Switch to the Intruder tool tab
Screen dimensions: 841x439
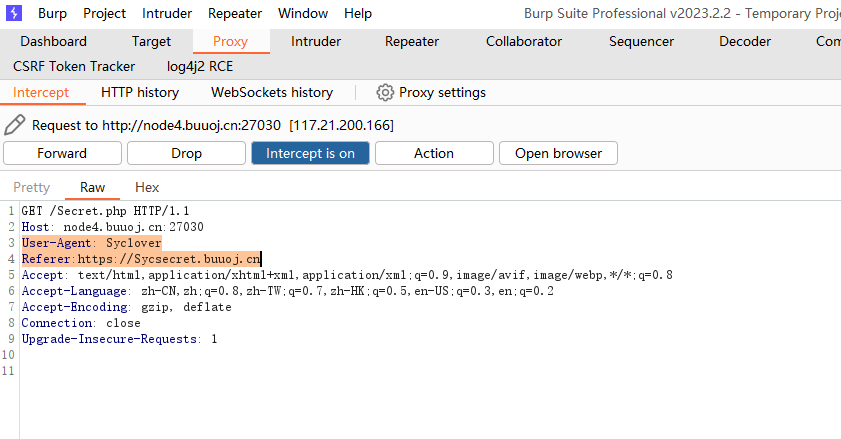click(x=315, y=41)
